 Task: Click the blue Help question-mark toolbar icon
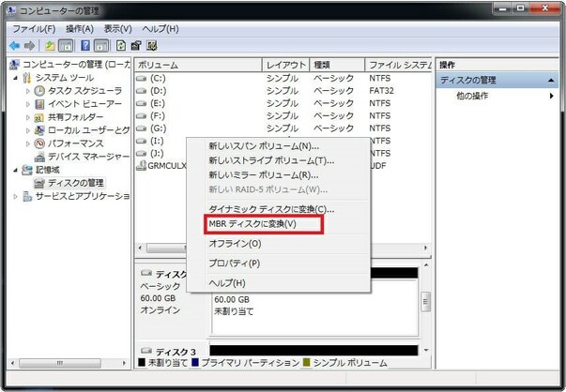click(85, 46)
